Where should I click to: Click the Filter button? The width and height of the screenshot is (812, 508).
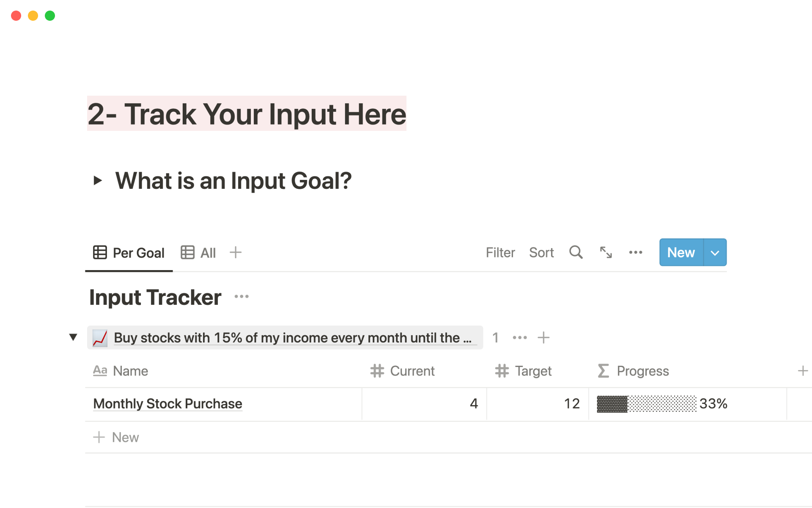pos(500,253)
